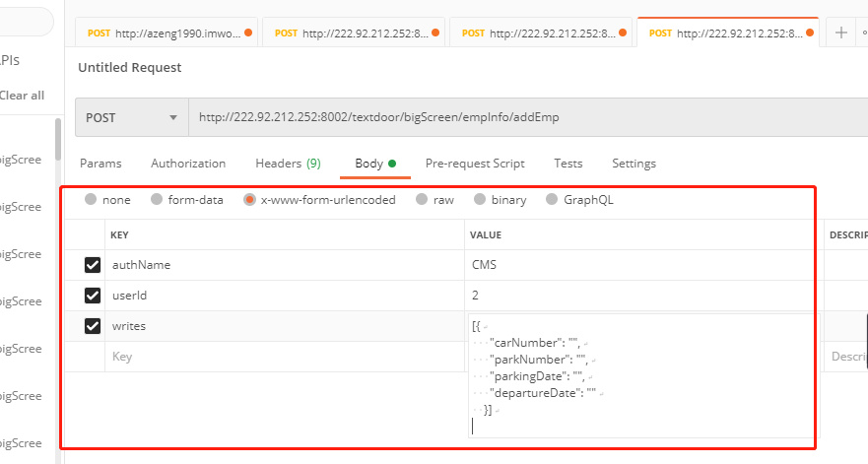
Task: Click the userId key cell
Action: tap(285, 296)
